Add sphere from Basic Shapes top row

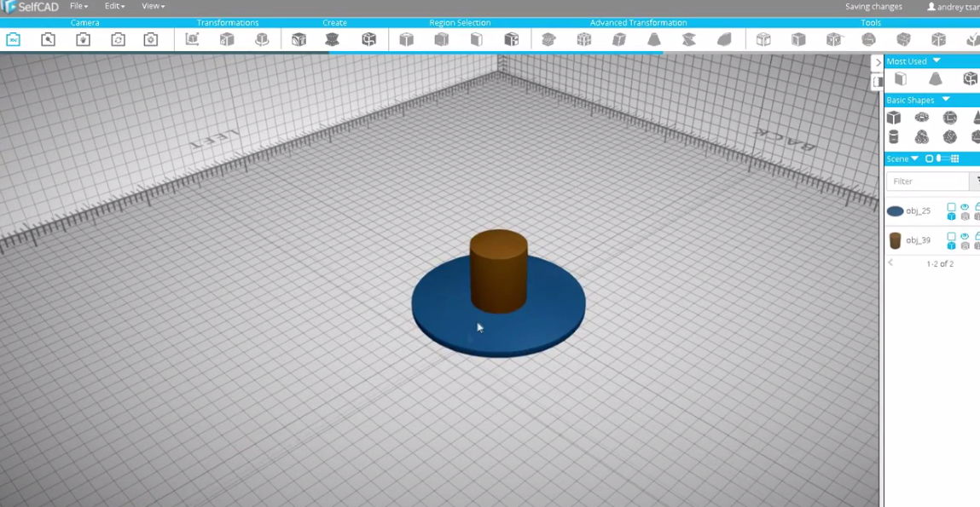950,118
